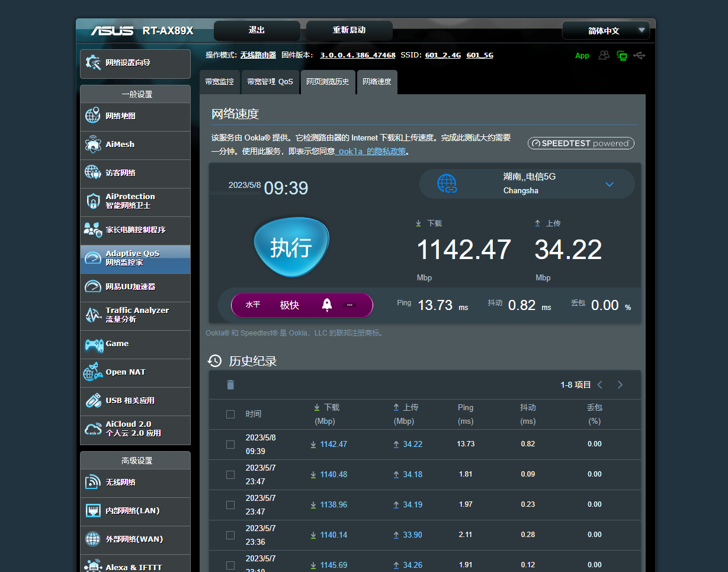This screenshot has width=728, height=572.
Task: Open WAN (外部网络) globe icon
Action: point(93,539)
